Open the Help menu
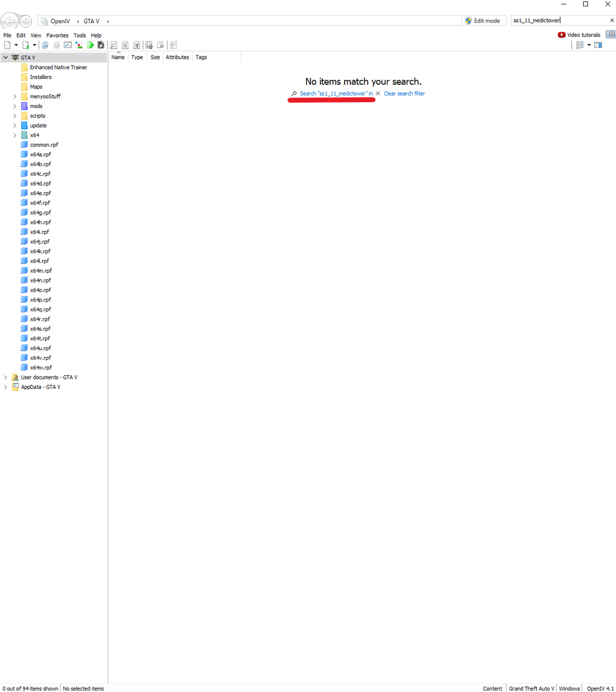 96,35
